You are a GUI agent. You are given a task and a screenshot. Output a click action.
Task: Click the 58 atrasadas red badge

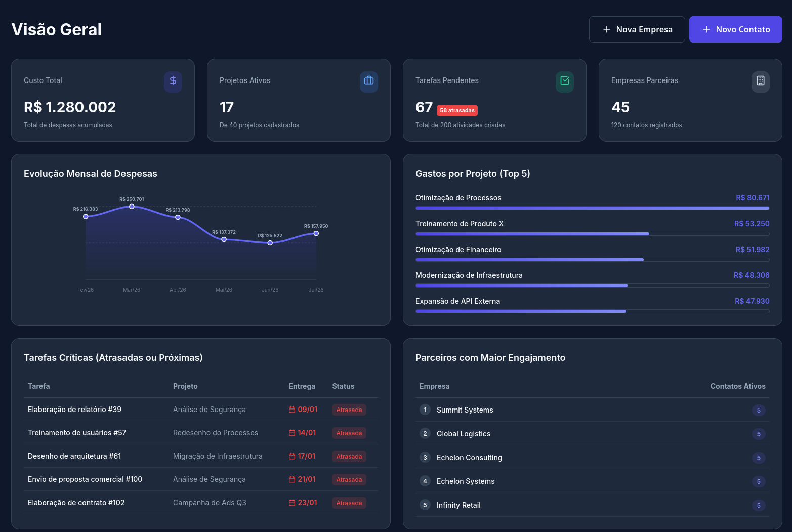pos(457,110)
